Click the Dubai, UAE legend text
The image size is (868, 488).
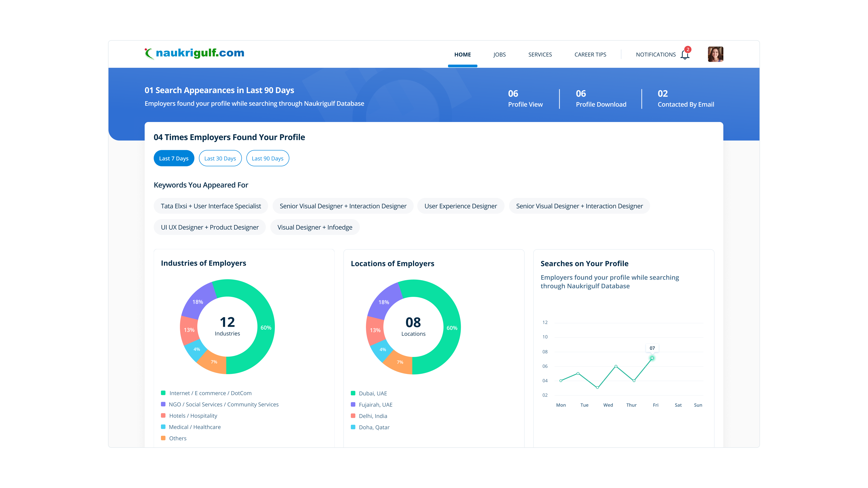(373, 393)
